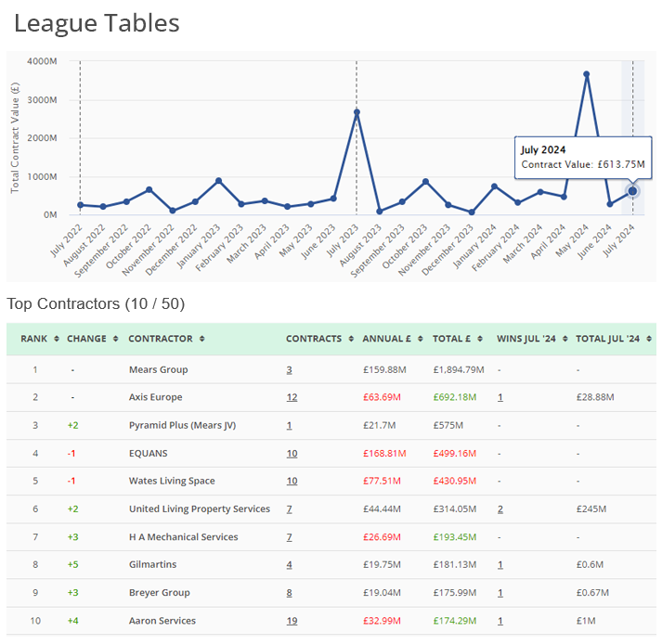Select the July 2024 chart data point

[632, 191]
